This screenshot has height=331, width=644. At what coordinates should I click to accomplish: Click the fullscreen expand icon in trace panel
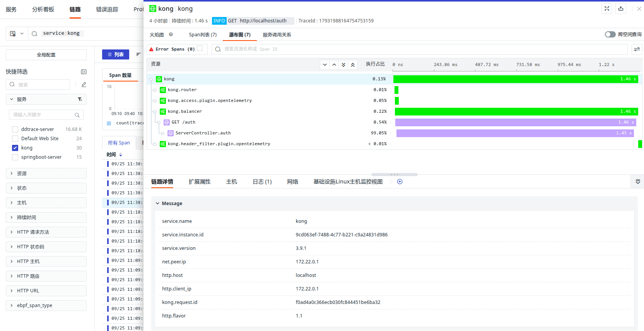pyautogui.click(x=607, y=8)
